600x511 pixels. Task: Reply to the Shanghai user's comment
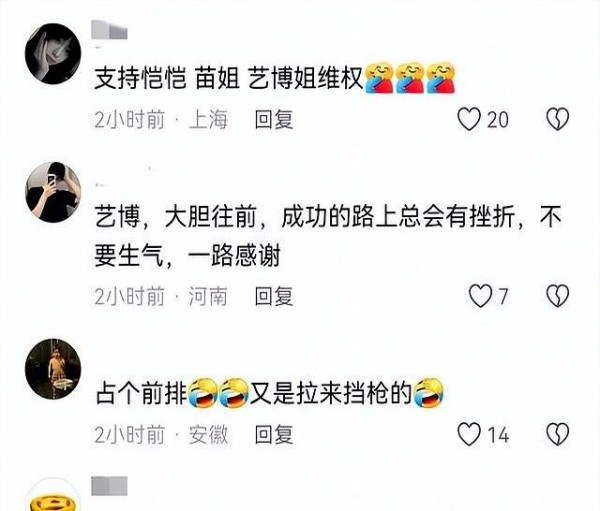[x=274, y=119]
